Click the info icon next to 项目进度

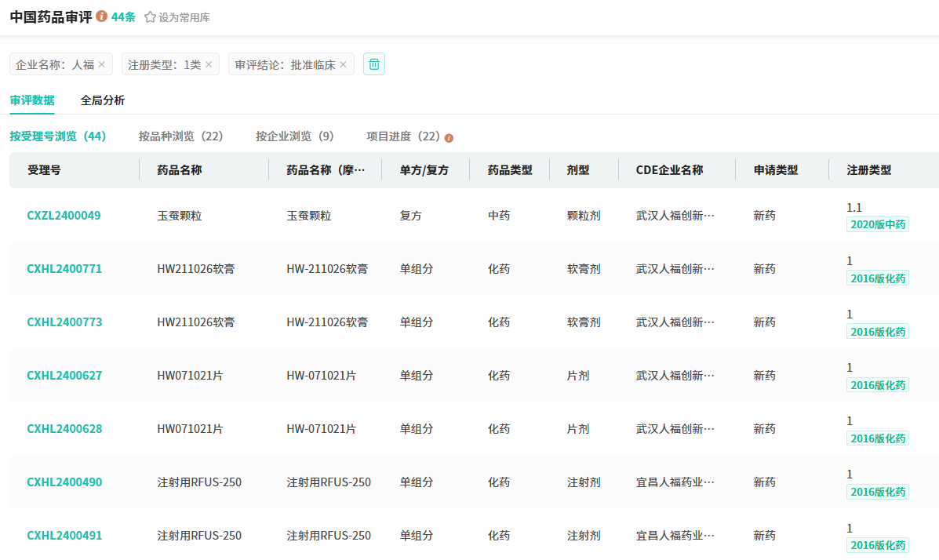449,138
